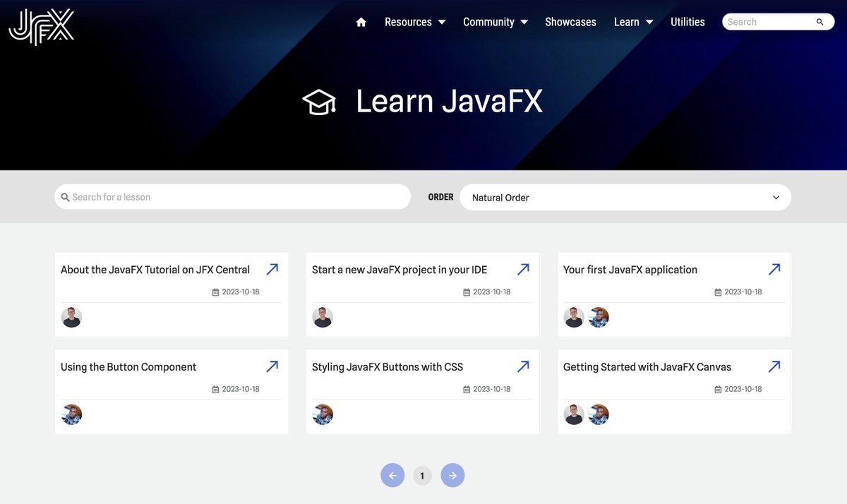Open the Utilities page

(687, 22)
